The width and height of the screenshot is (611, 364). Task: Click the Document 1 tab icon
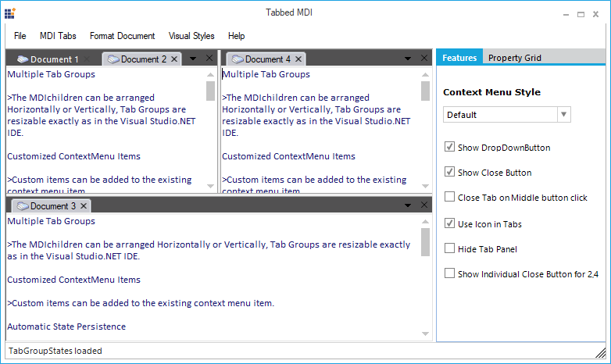pyautogui.click(x=23, y=59)
